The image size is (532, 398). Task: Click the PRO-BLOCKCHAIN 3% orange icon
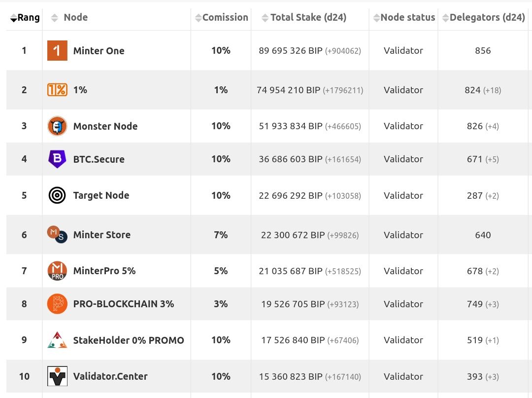click(x=57, y=304)
